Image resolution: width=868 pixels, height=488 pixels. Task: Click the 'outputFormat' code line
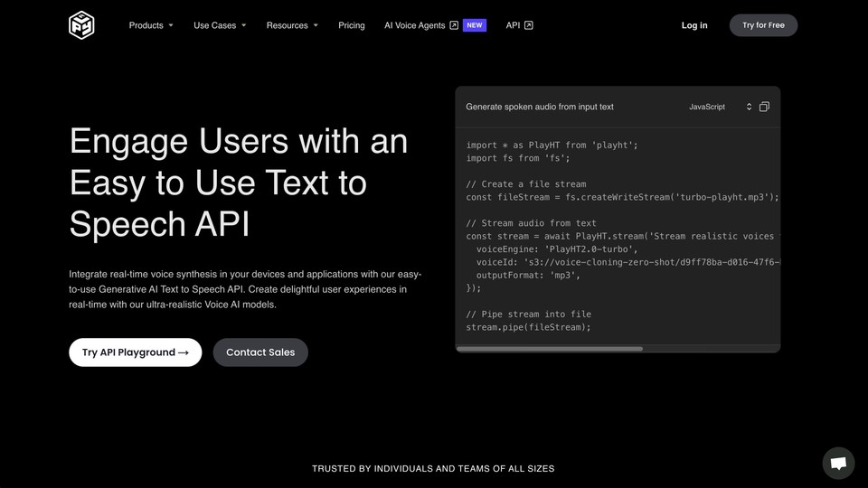(528, 275)
